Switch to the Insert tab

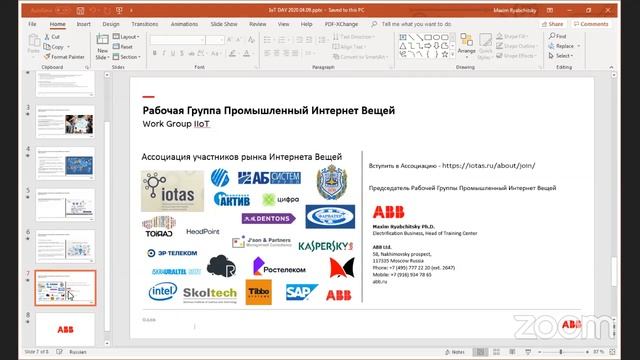coord(83,24)
